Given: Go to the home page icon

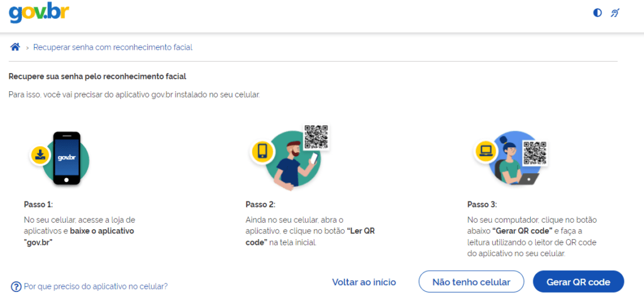Looking at the screenshot, I should point(15,47).
